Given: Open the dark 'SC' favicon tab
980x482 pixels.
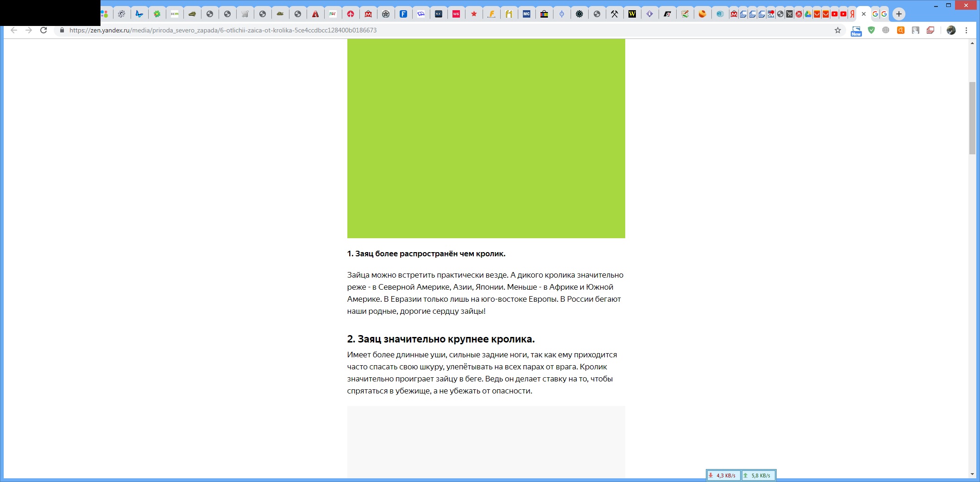Looking at the screenshot, I should 439,14.
